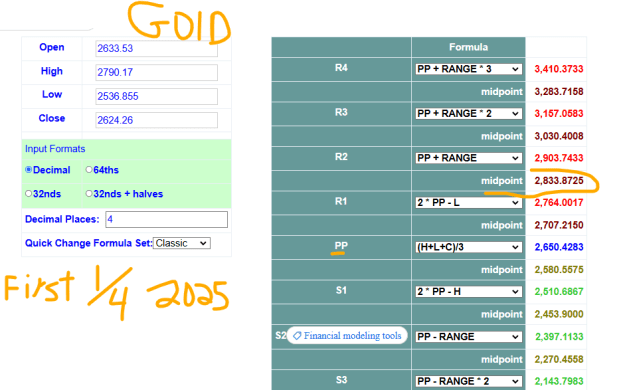625x390 pixels.
Task: Click the Formula column header
Action: 468,47
